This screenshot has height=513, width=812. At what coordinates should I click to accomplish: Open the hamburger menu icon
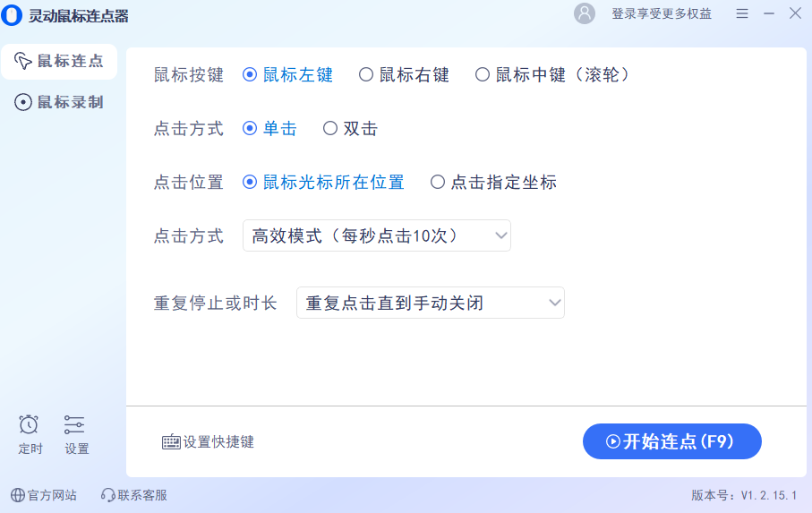(x=742, y=13)
